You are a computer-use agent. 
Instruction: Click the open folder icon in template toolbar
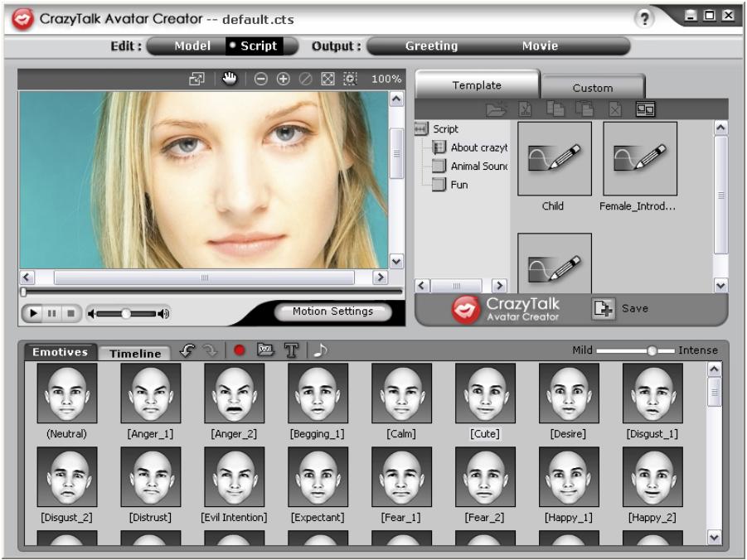[x=496, y=109]
